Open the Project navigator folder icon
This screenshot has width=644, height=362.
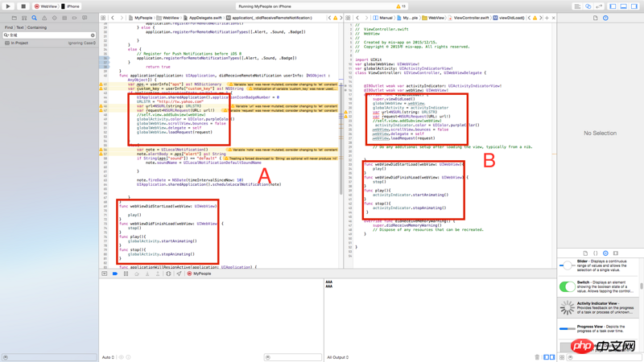[14, 18]
